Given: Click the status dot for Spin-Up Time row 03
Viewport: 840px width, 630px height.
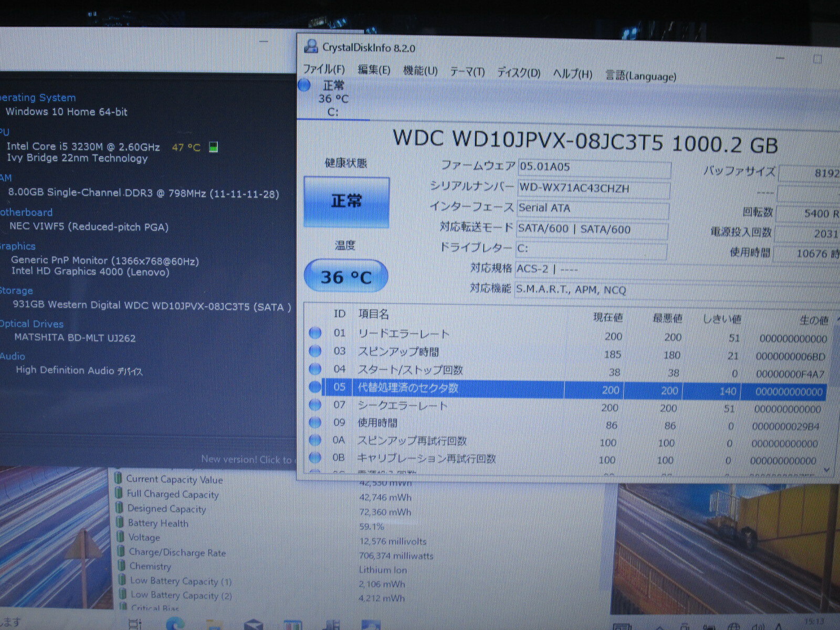Looking at the screenshot, I should coord(315,351).
